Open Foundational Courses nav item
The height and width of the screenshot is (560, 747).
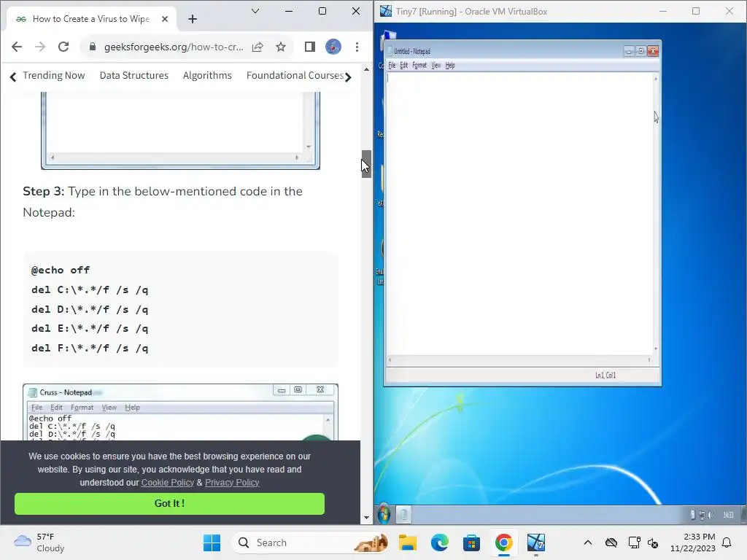click(x=295, y=75)
